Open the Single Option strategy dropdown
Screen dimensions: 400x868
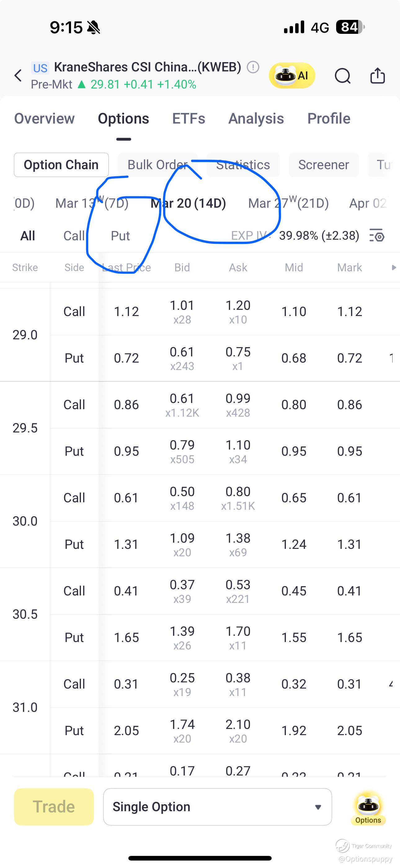click(x=217, y=807)
